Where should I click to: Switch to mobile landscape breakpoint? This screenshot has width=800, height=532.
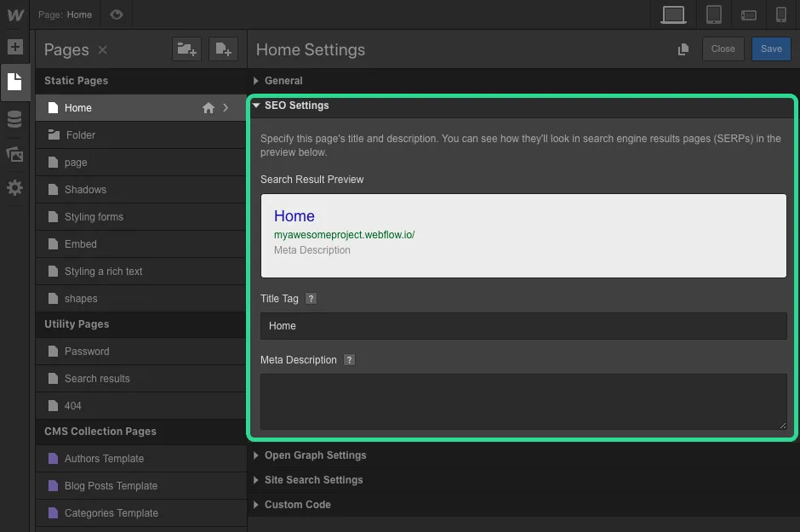(x=748, y=14)
